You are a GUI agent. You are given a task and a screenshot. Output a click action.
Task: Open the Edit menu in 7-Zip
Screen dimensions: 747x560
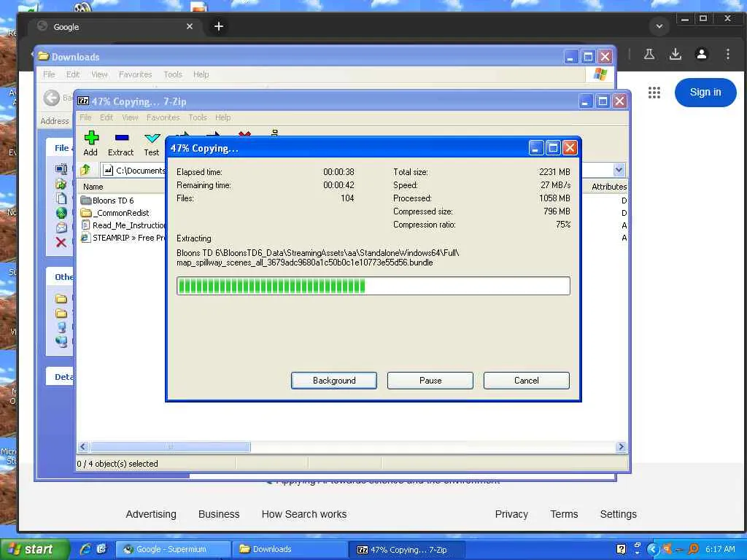pyautogui.click(x=107, y=117)
